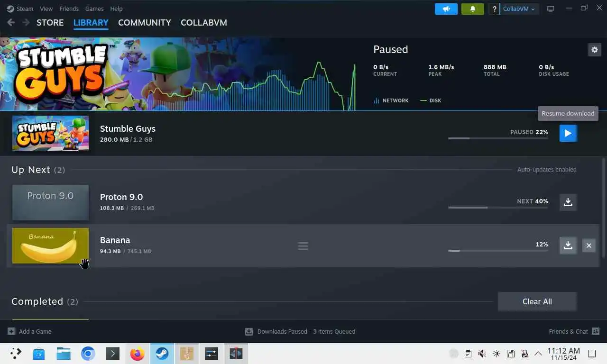Open the notifications bell
The width and height of the screenshot is (607, 364).
click(x=473, y=9)
